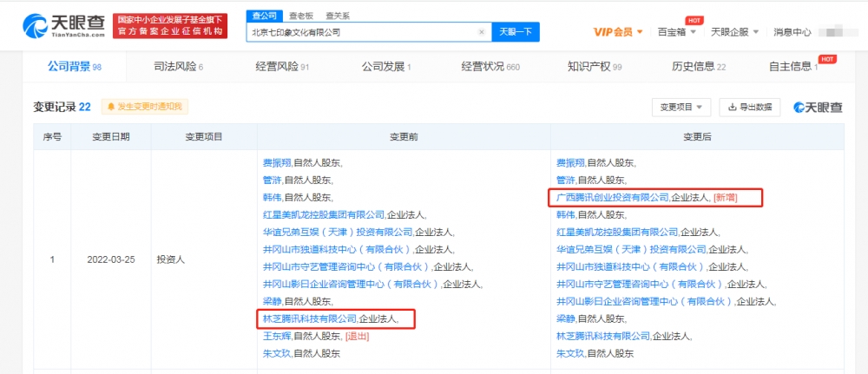This screenshot has height=374, width=868.
Task: Click the bell change-notification button
Action: 145,106
